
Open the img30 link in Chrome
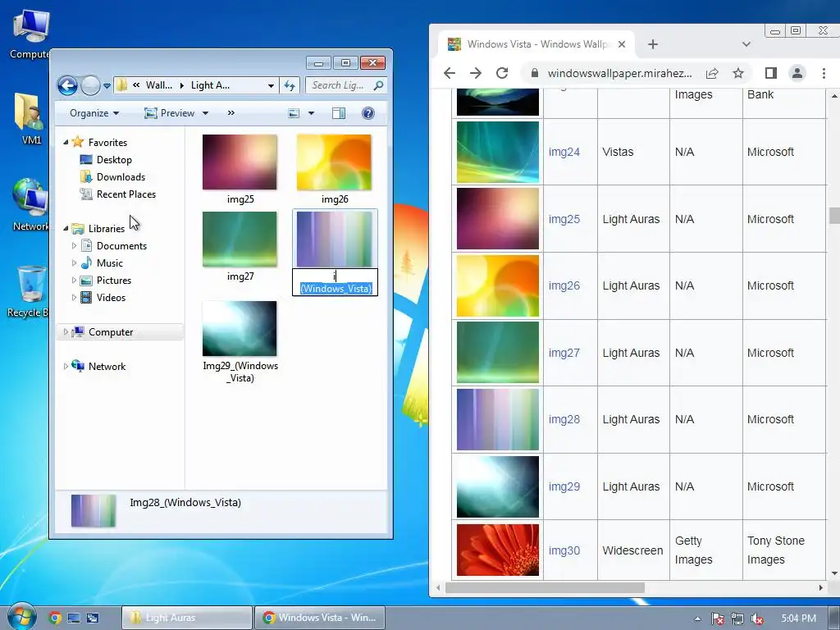pos(564,550)
